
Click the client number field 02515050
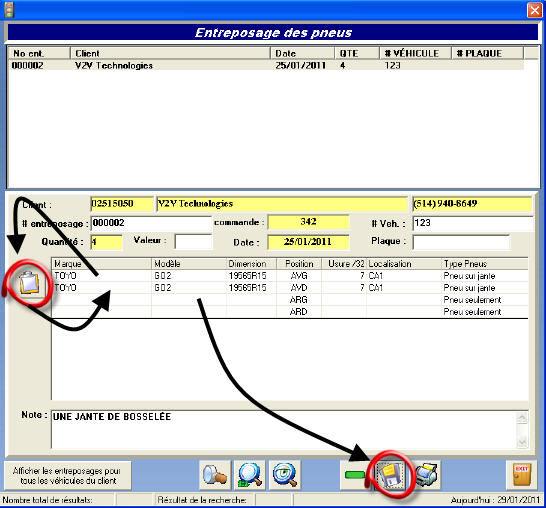(122, 204)
